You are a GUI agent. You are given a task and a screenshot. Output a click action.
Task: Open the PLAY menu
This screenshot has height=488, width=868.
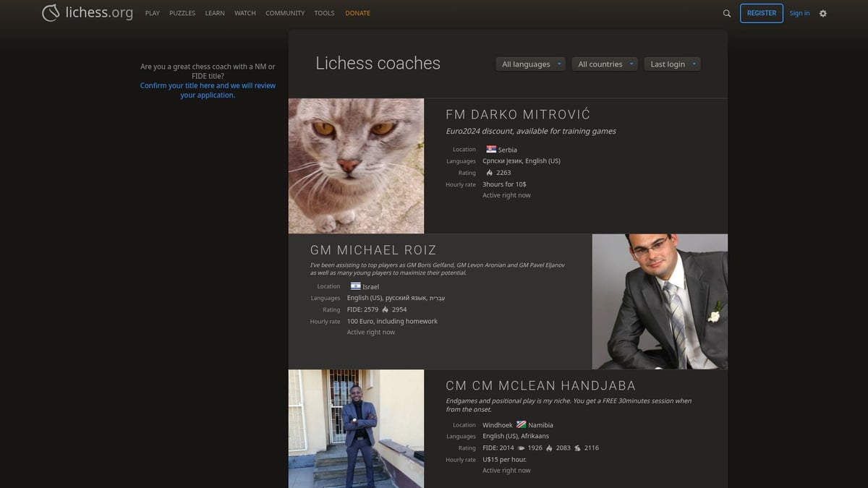[x=152, y=13]
